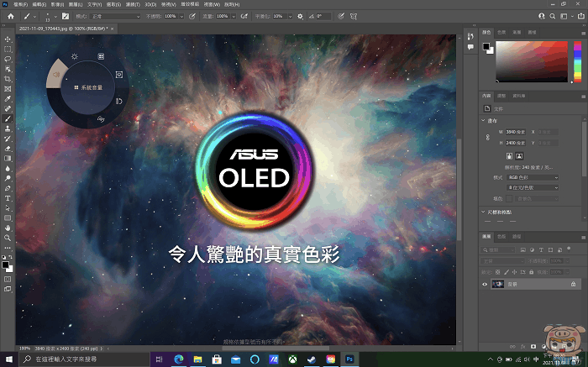Select the Move tool in the toolbar

click(8, 39)
